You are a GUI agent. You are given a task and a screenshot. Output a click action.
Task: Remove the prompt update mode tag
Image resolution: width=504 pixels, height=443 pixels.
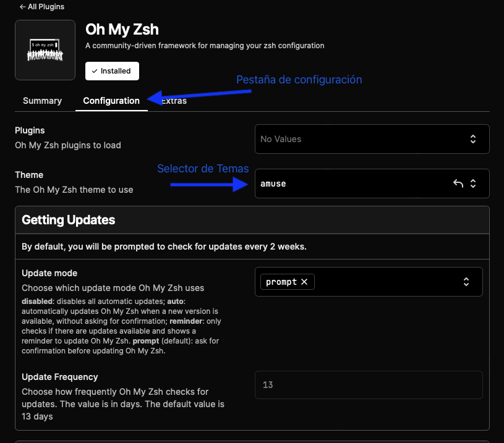point(304,282)
